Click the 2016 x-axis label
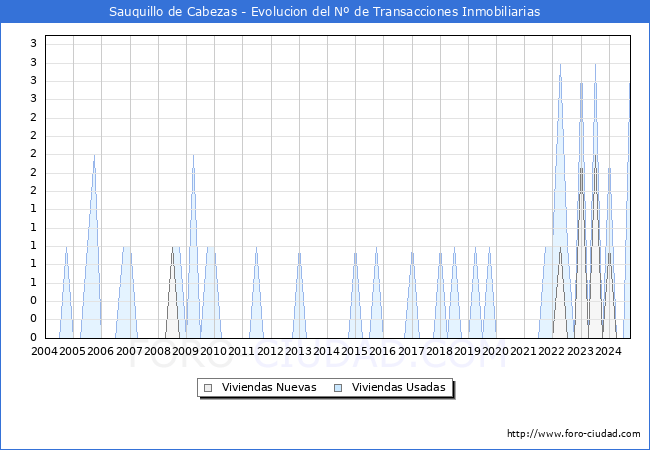The image size is (650, 450). (382, 351)
